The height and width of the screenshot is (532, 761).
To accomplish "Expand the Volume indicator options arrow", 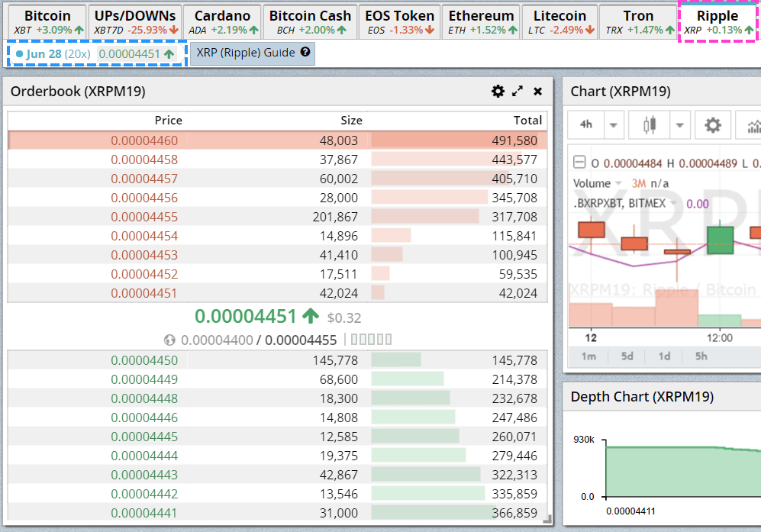I will point(618,183).
